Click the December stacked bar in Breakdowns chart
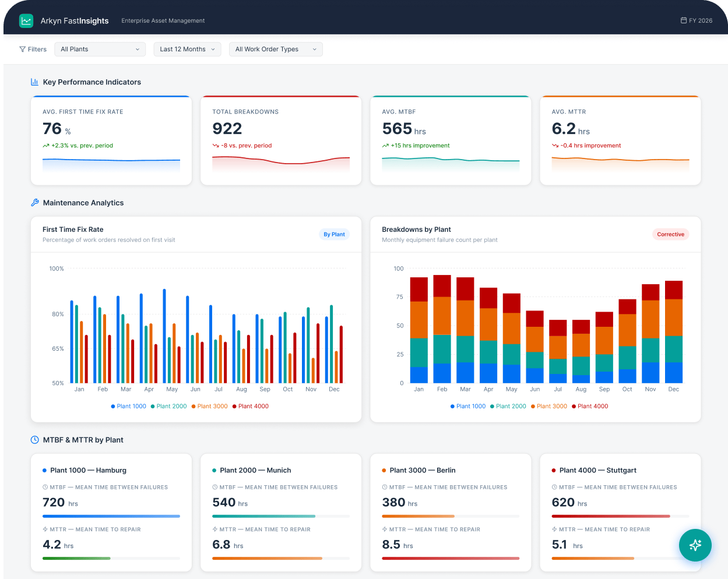Screen dimensions: 728x579 (673, 332)
